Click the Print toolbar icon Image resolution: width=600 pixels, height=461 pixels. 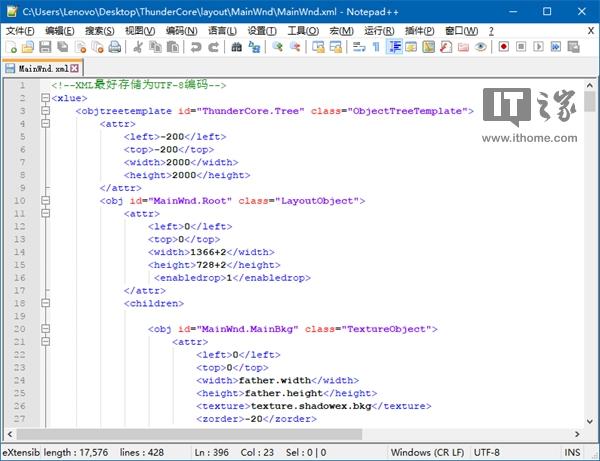coord(116,47)
